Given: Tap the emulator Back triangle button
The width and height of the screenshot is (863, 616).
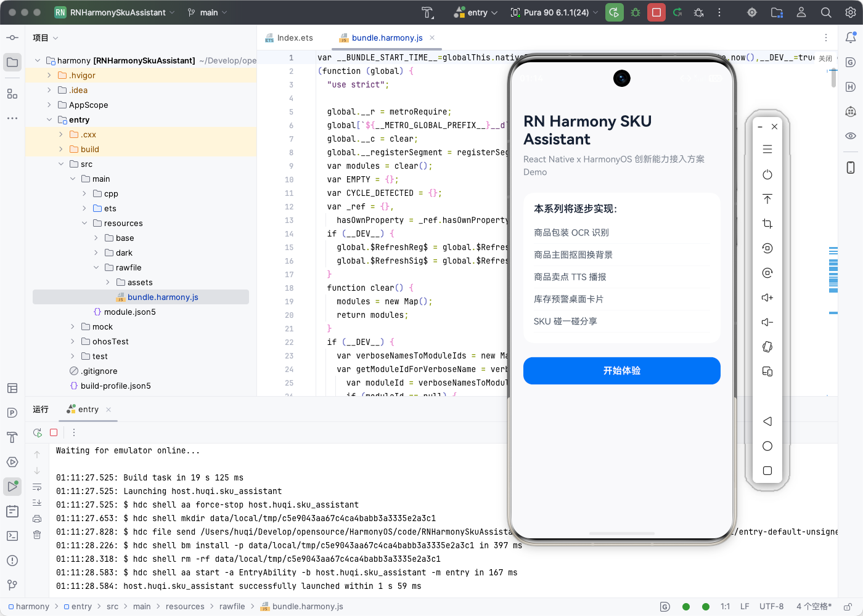Looking at the screenshot, I should point(767,421).
